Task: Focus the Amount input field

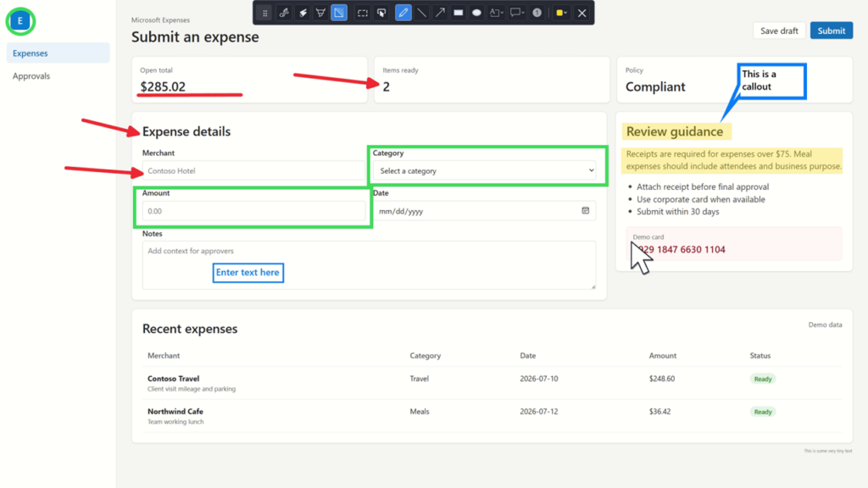Action: tap(253, 211)
